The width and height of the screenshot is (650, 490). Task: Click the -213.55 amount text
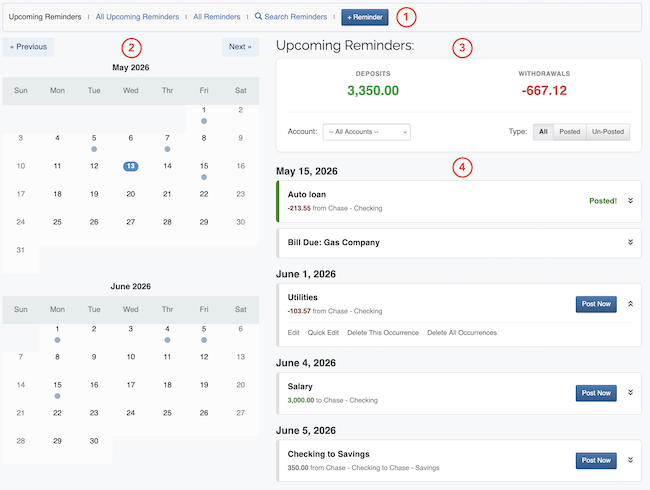[x=299, y=208]
